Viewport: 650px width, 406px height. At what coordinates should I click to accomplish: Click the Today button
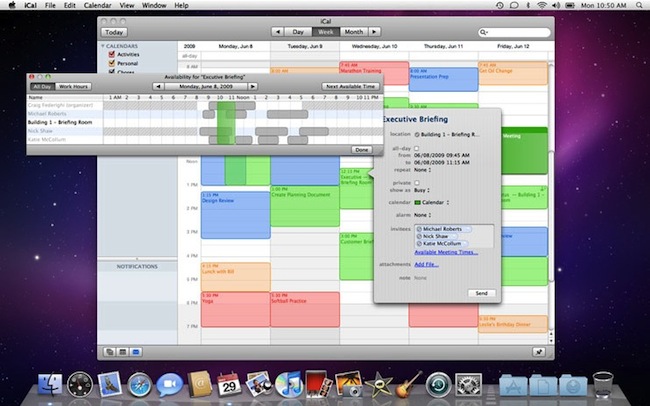[114, 32]
